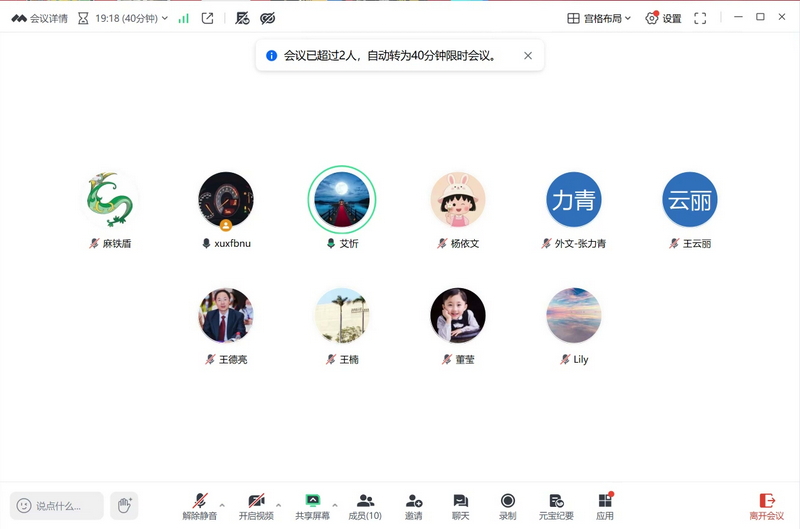Expand share options arrow next to 共享屏幕
This screenshot has width=800, height=529.
pyautogui.click(x=335, y=506)
